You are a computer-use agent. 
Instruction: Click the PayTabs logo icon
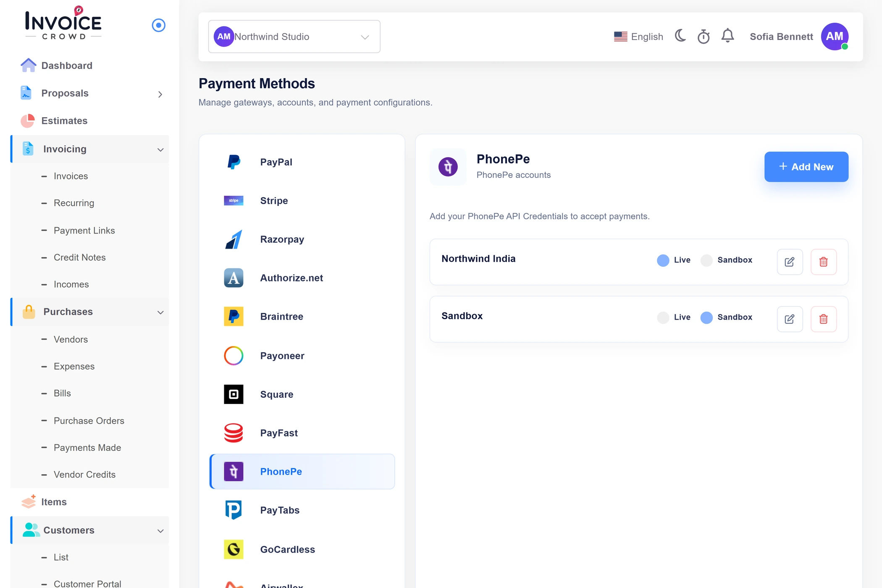tap(234, 510)
